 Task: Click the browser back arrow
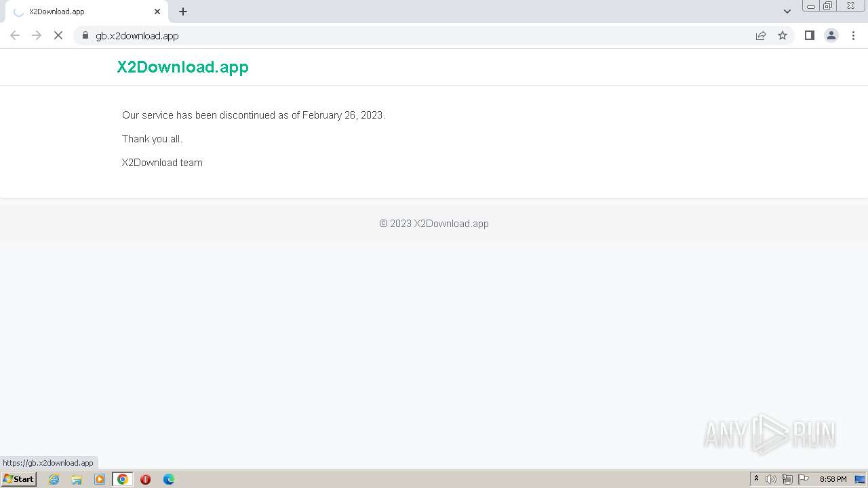(x=15, y=35)
